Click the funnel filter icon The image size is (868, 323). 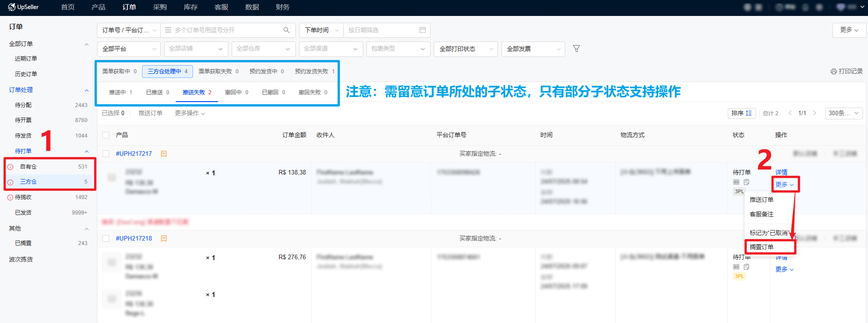576,49
